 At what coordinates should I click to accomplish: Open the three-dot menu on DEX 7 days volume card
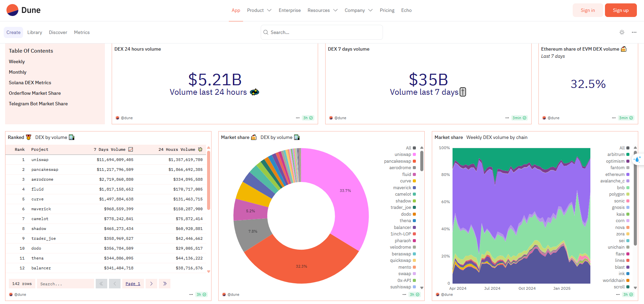pos(507,118)
